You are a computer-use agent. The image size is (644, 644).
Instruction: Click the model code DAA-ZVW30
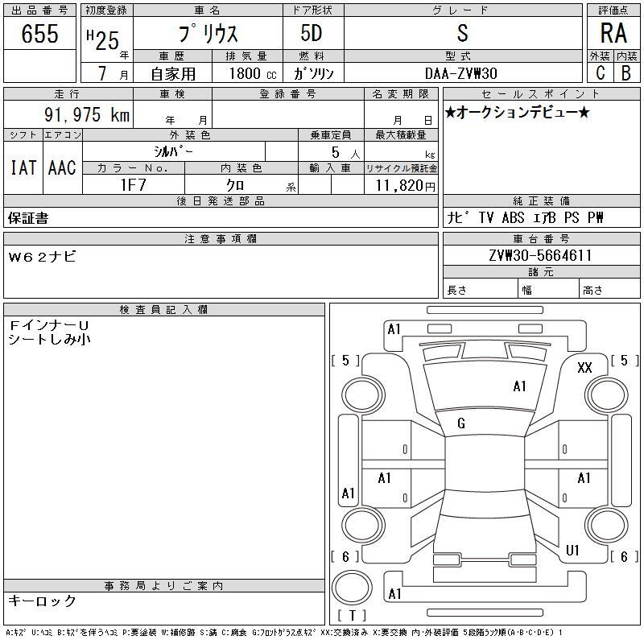point(460,73)
